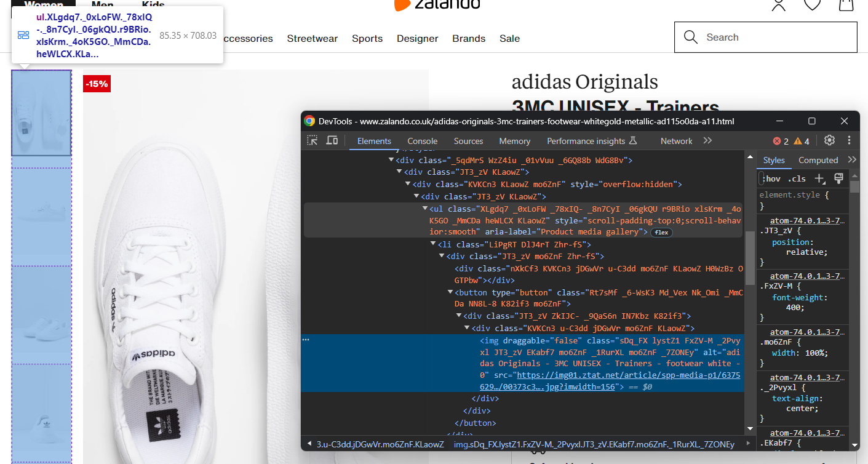
Task: Open DevTools settings gear
Action: [829, 140]
